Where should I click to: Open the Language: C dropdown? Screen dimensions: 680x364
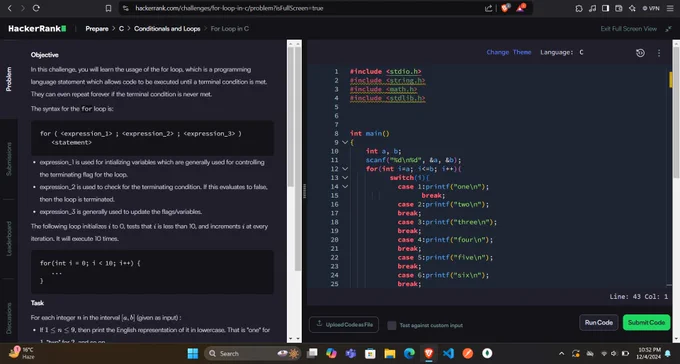[x=562, y=52]
